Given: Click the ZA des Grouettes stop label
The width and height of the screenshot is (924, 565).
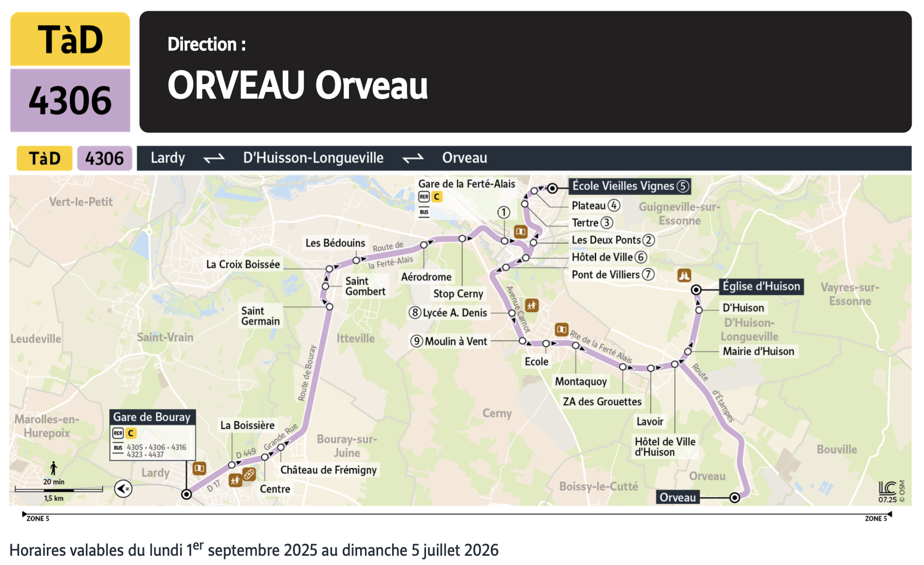Looking at the screenshot, I should pos(602,402).
